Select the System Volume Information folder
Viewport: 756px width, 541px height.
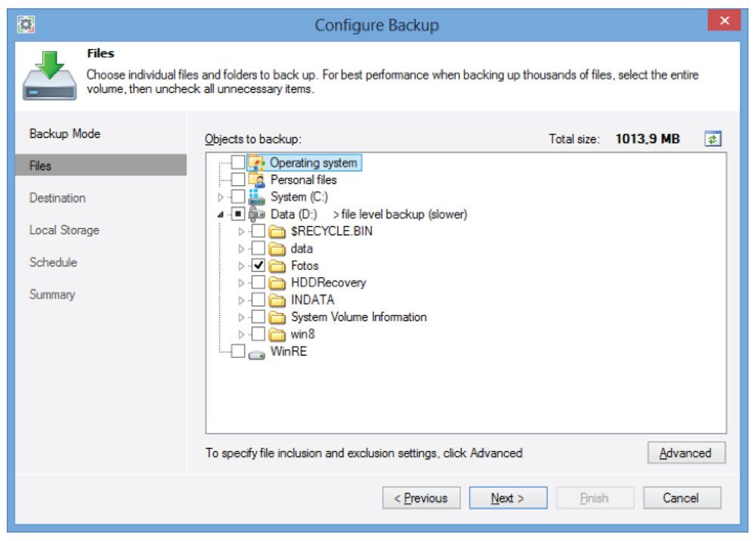(x=358, y=317)
